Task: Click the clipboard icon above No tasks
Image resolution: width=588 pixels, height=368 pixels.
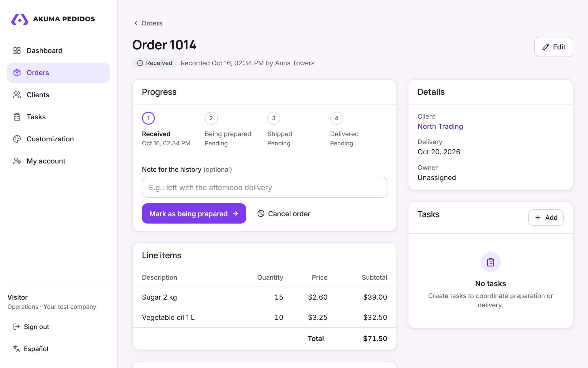Action: tap(490, 262)
